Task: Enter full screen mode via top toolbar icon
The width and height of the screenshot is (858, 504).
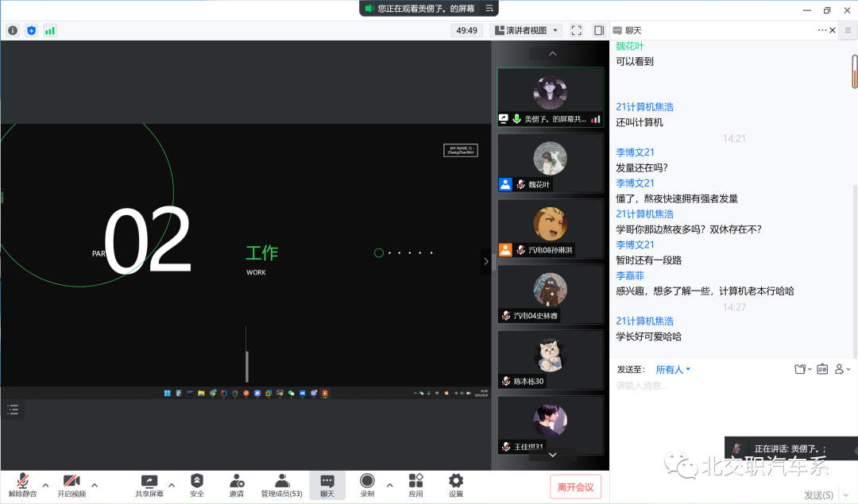Action: (x=577, y=30)
